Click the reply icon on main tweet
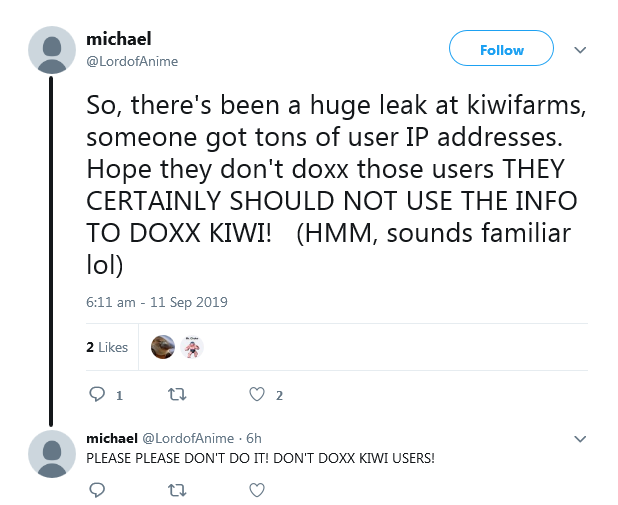 click(97, 394)
